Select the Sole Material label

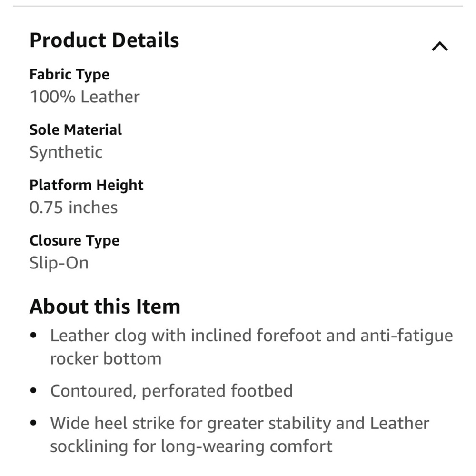75,130
